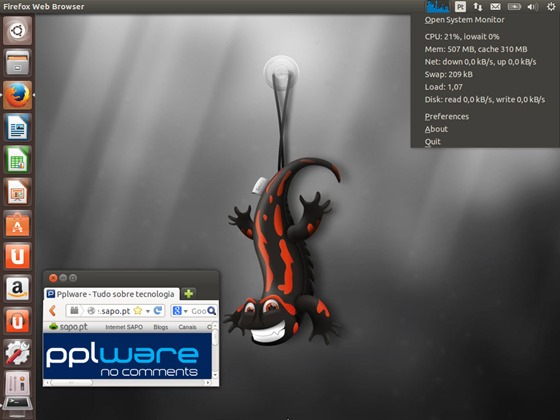Open a new Firefox tab
The height and width of the screenshot is (420, 560).
click(189, 294)
